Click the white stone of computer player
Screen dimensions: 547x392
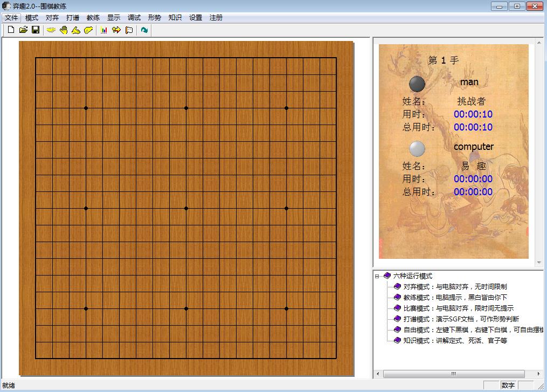coord(416,149)
